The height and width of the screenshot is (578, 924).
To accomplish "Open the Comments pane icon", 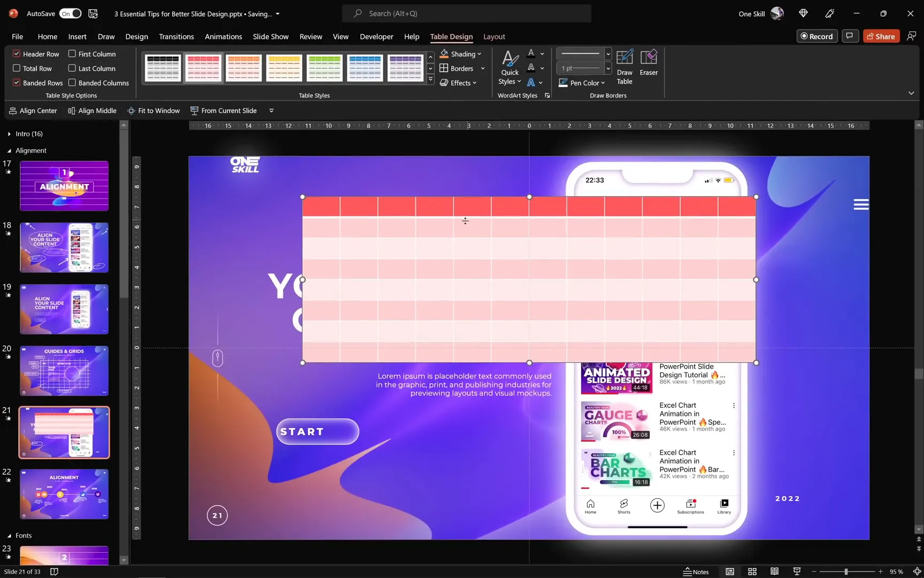I will click(849, 36).
